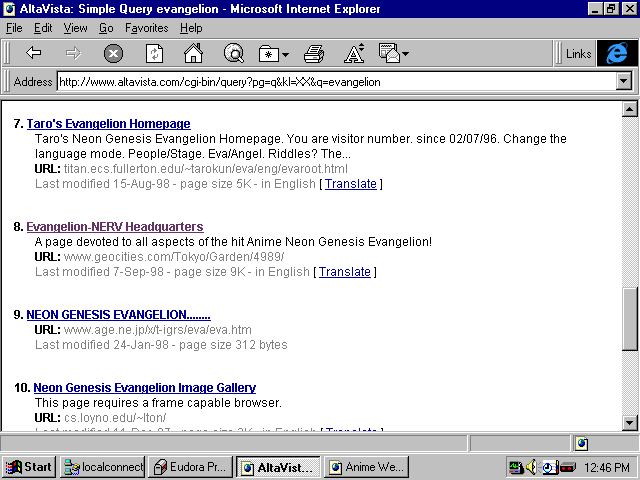
Task: Click the Print toolbar icon
Action: pyautogui.click(x=314, y=54)
